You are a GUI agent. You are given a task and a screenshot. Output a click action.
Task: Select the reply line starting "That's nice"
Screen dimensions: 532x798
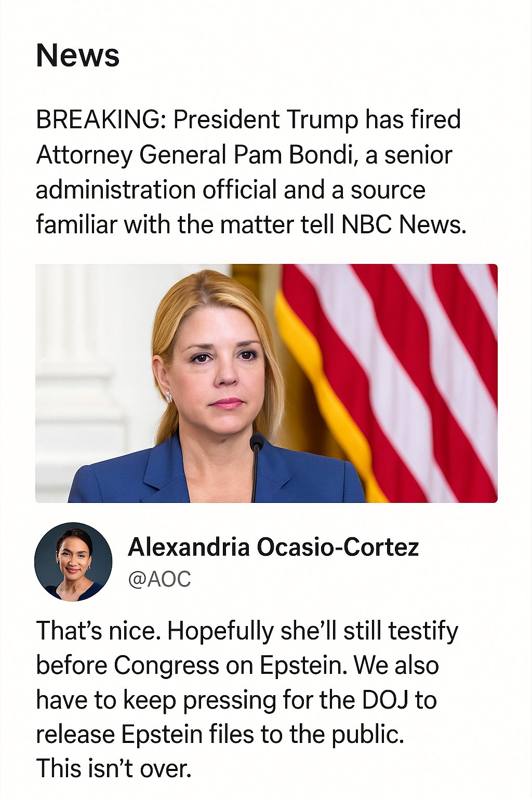click(247, 631)
